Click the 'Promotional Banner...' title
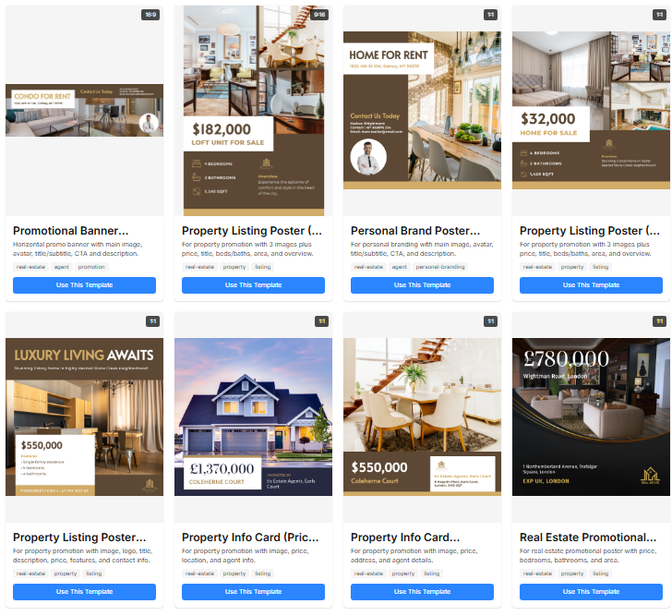The width and height of the screenshot is (672, 616). tap(71, 231)
